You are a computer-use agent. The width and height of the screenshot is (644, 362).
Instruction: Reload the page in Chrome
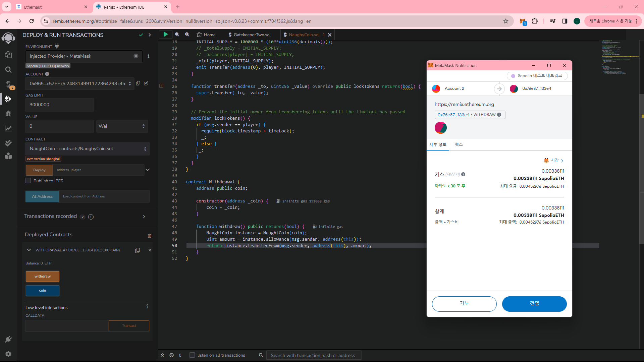pyautogui.click(x=32, y=21)
